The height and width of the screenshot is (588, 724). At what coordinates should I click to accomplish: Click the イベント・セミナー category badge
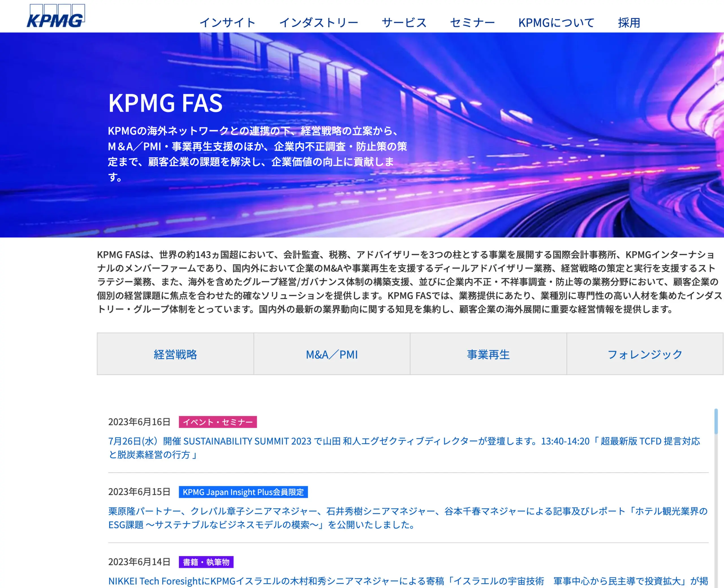[x=218, y=422]
